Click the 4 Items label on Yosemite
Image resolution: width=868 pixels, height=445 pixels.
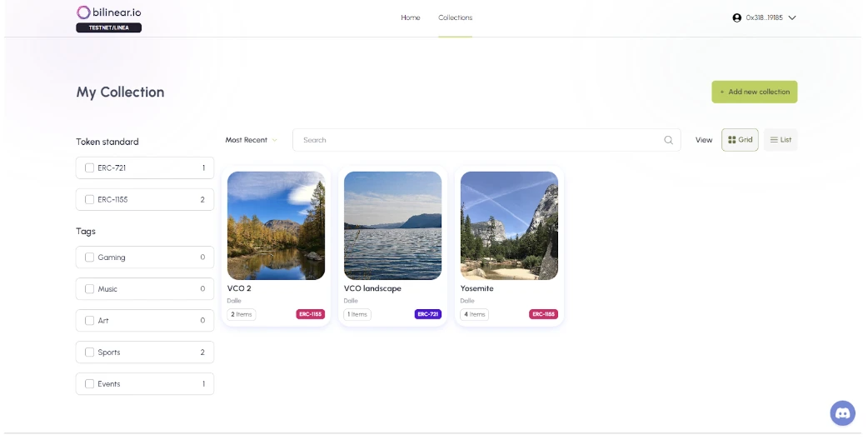click(x=475, y=314)
